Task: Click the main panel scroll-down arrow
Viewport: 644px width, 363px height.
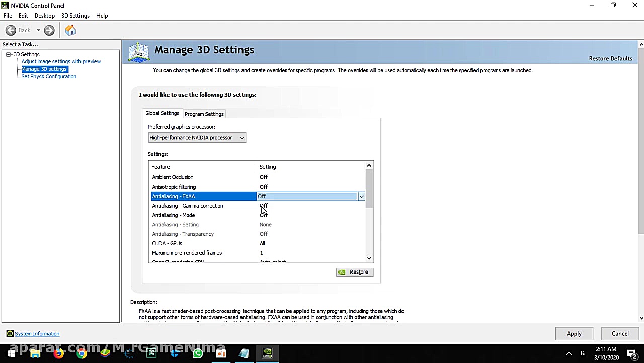Action: (x=641, y=318)
